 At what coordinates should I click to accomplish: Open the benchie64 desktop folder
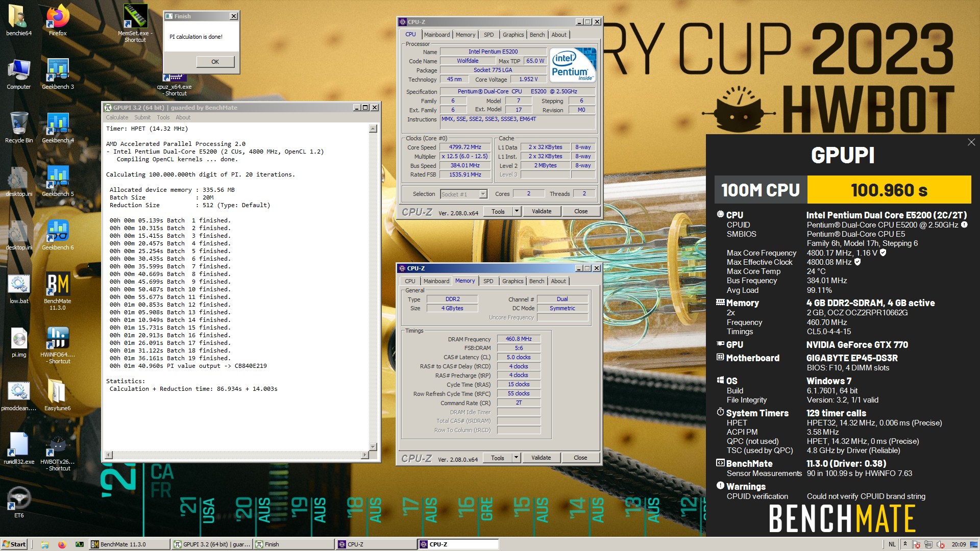[x=19, y=20]
